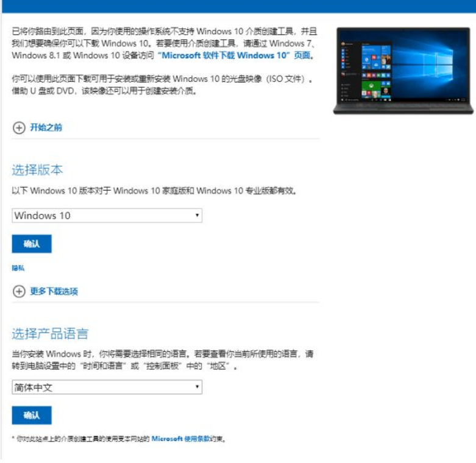
Task: Click the 选择产品语言 heading
Action: tap(50, 334)
